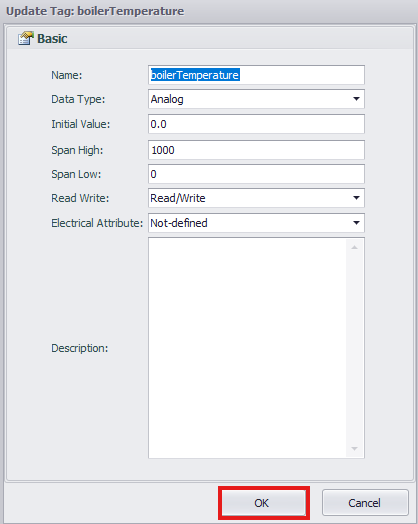
Task: Click the Update Tag title bar
Action: point(209,11)
